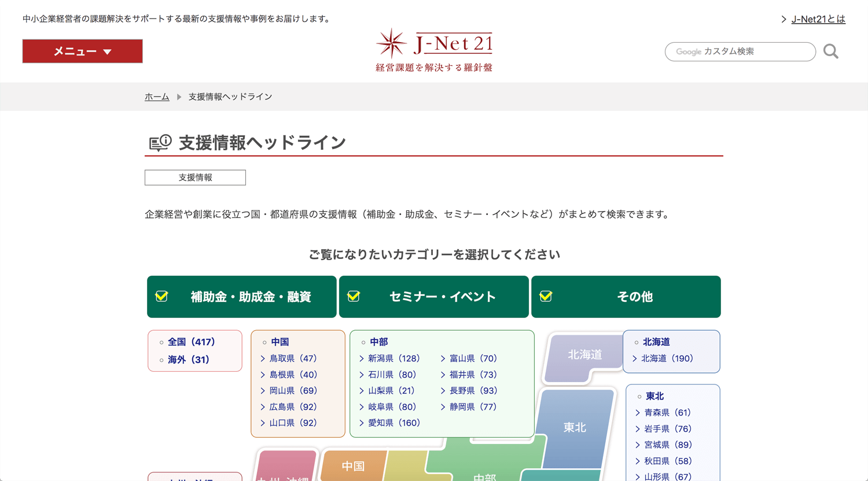The image size is (868, 481).
Task: Open 新潟県（128） listing
Action: (x=394, y=358)
